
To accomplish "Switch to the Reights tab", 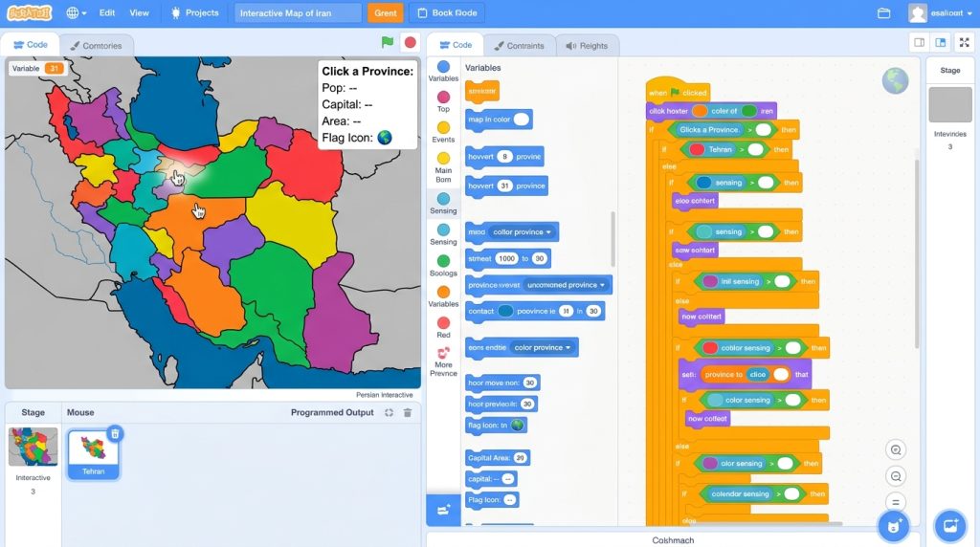I will click(587, 46).
